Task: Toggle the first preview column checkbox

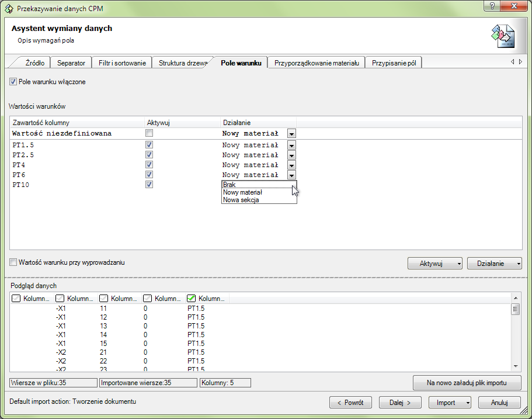Action: point(16,299)
